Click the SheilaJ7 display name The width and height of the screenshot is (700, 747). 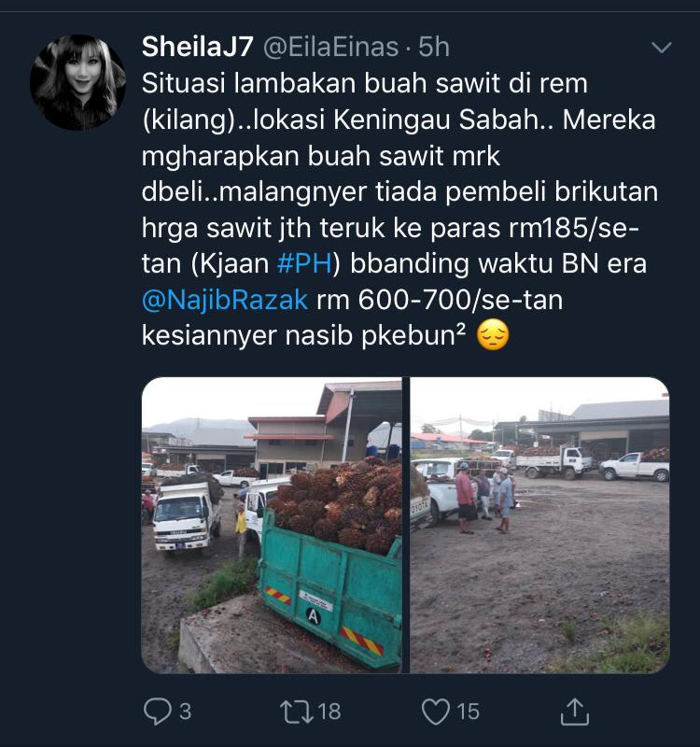click(x=197, y=47)
